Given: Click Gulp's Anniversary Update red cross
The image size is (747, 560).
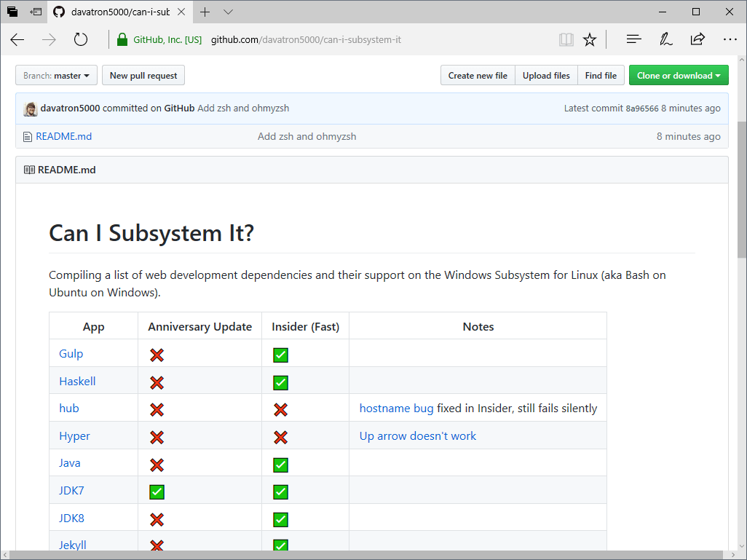Looking at the screenshot, I should coord(157,355).
